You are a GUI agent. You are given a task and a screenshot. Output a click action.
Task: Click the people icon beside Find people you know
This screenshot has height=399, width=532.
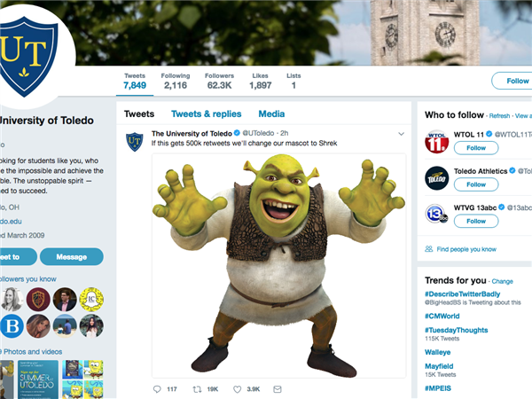[x=429, y=249]
